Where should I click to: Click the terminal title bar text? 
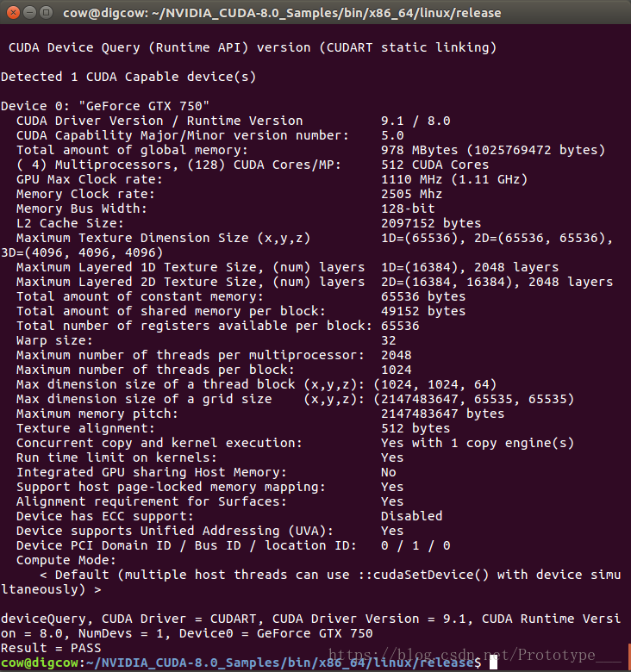[282, 13]
